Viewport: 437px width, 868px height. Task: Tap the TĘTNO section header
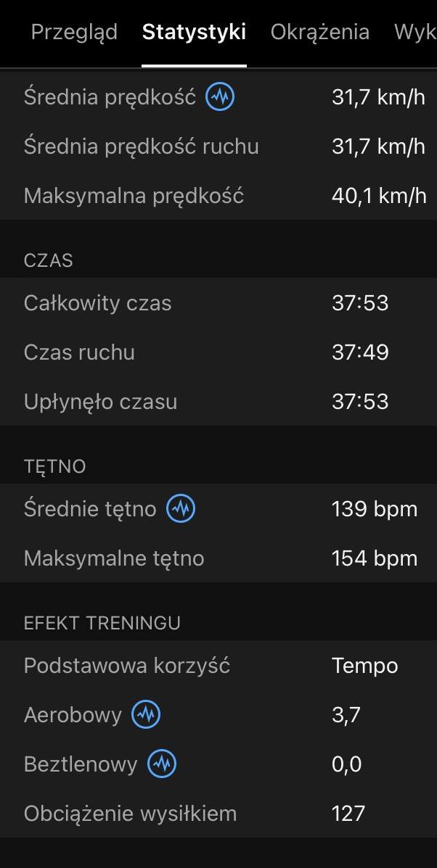(55, 466)
